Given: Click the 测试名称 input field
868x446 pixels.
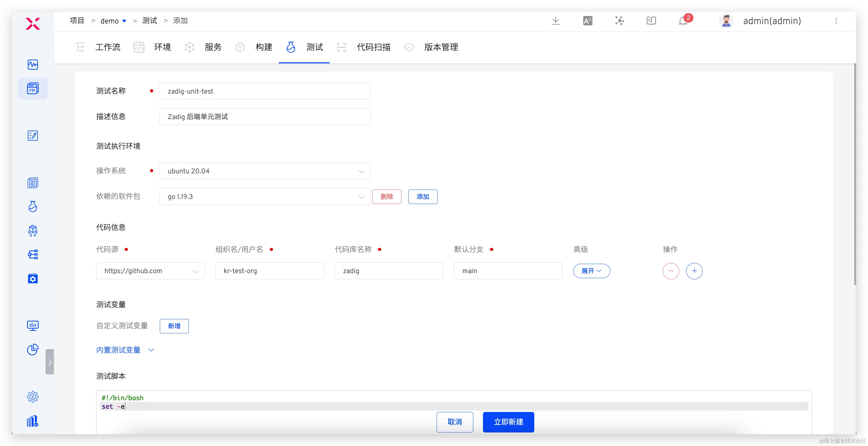Looking at the screenshot, I should (265, 91).
